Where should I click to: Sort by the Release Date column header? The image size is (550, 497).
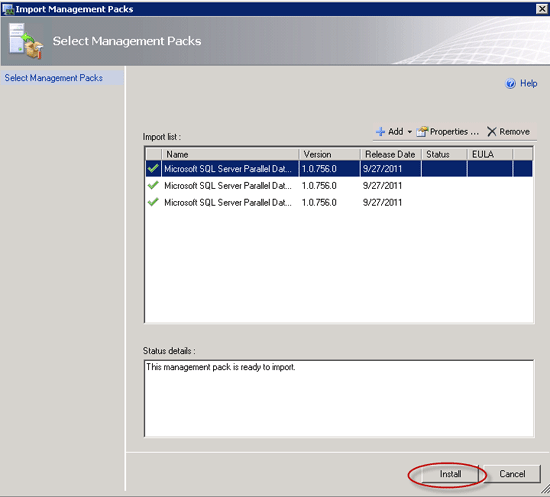(x=390, y=154)
